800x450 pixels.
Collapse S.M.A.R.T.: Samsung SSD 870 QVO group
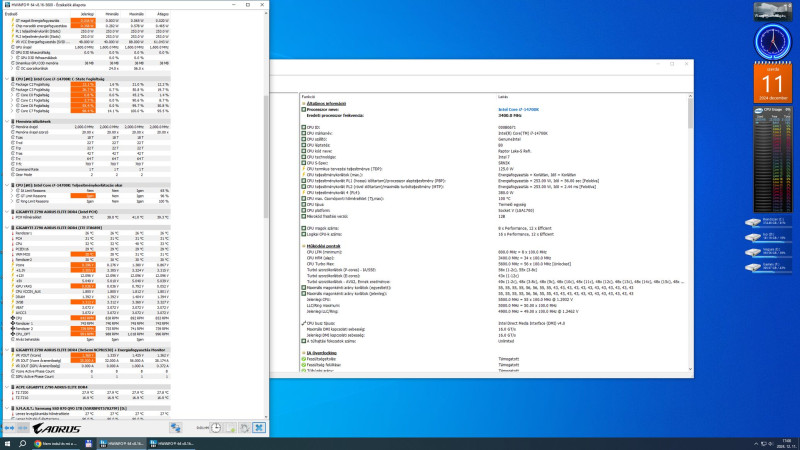pyautogui.click(x=7, y=408)
